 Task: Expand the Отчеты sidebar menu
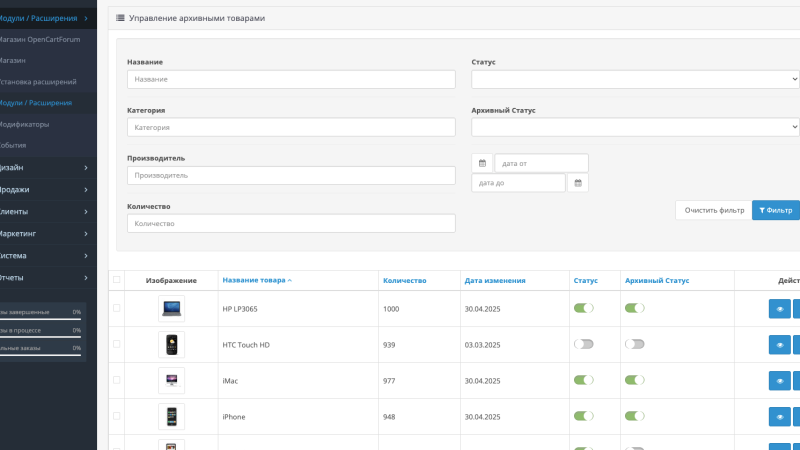46,278
